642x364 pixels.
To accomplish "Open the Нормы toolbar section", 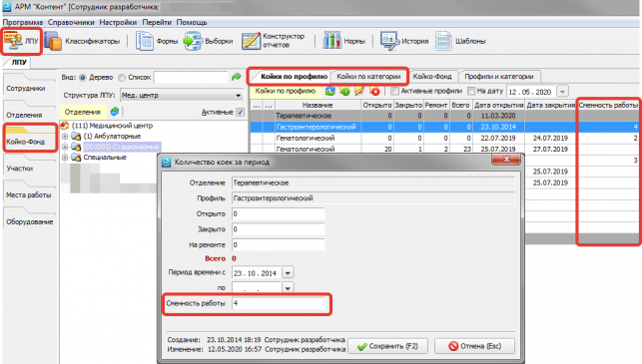I will tap(343, 41).
